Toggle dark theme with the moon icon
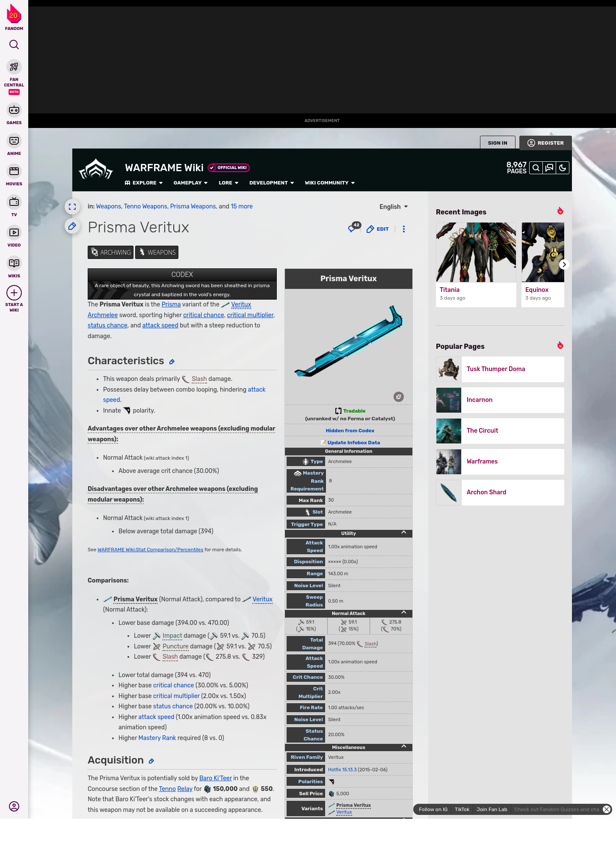 coord(563,168)
